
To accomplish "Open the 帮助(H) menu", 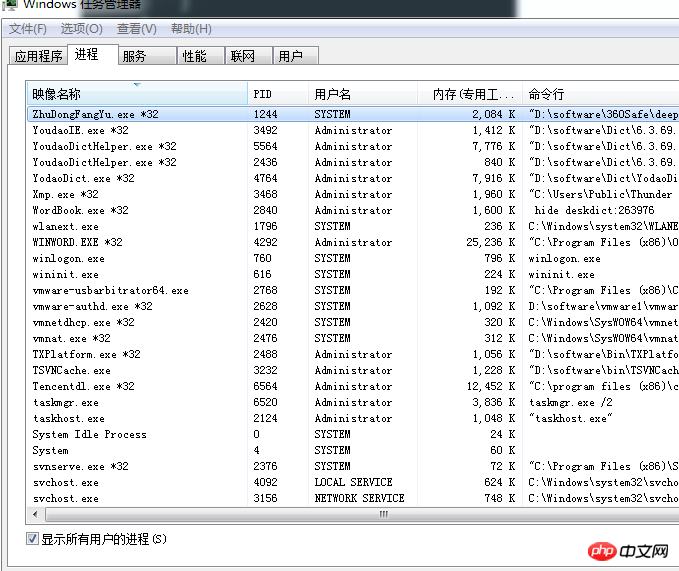I will (x=191, y=29).
